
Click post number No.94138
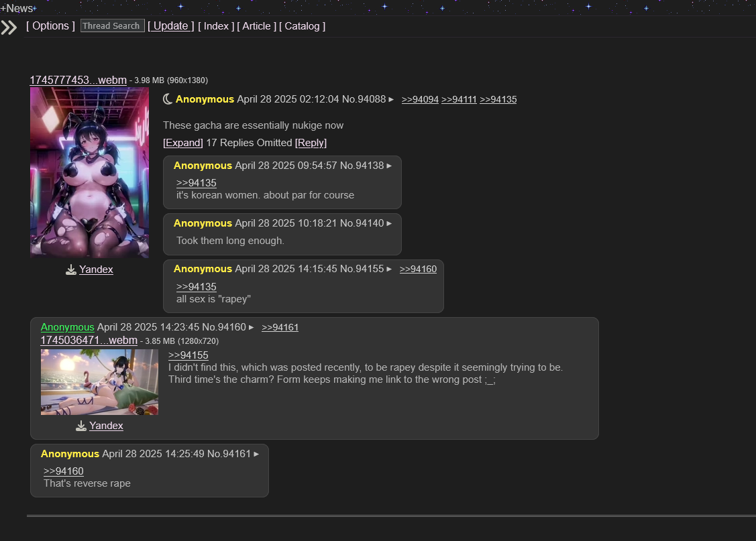point(362,166)
